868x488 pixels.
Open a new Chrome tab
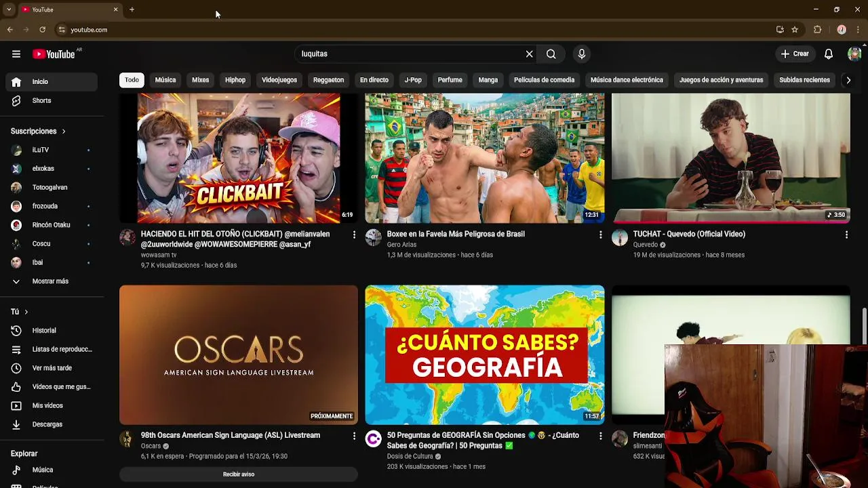pyautogui.click(x=132, y=9)
